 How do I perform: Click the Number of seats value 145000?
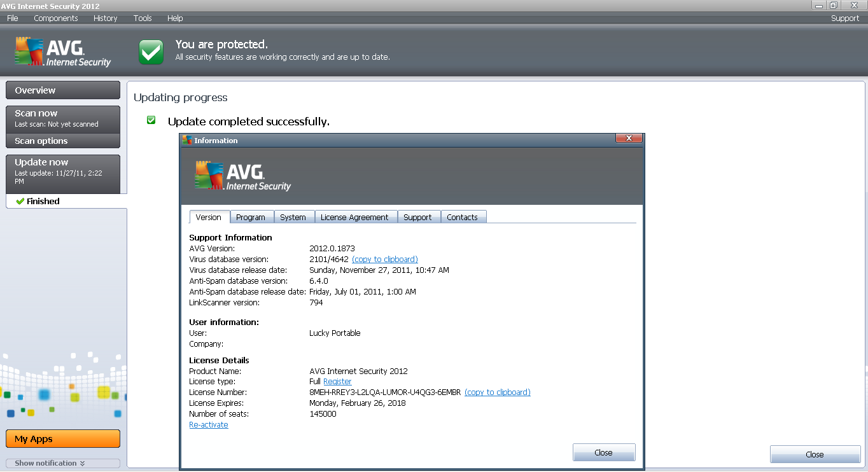323,414
